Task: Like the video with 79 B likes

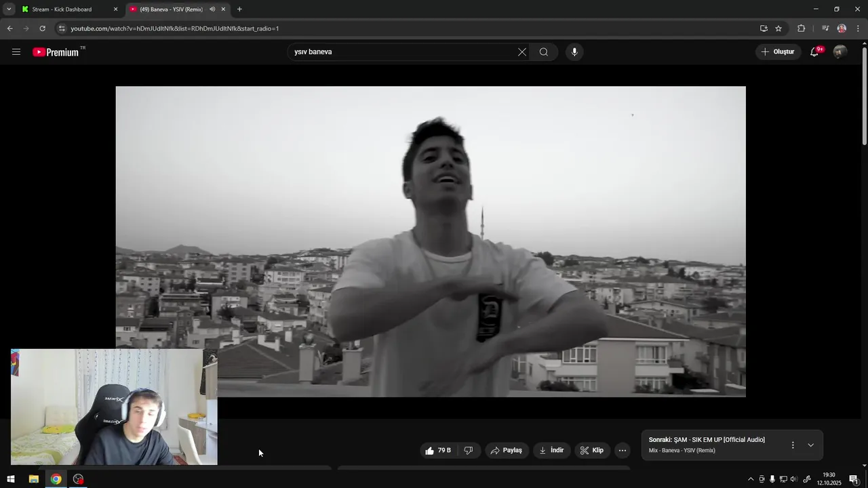Action: click(438, 450)
